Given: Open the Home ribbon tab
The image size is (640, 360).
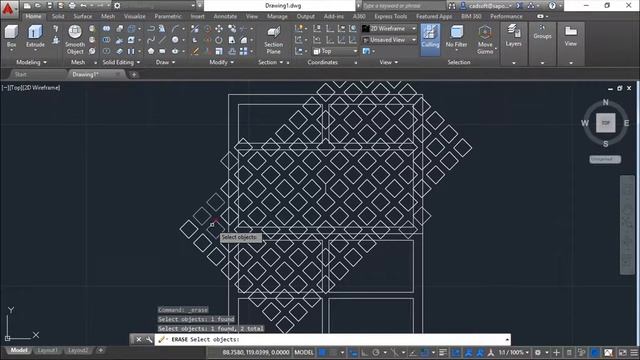Looking at the screenshot, I should click(33, 16).
